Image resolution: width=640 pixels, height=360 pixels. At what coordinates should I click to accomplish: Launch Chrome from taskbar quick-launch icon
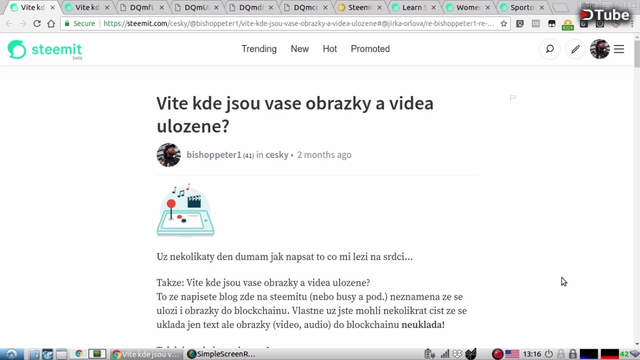[x=79, y=354]
